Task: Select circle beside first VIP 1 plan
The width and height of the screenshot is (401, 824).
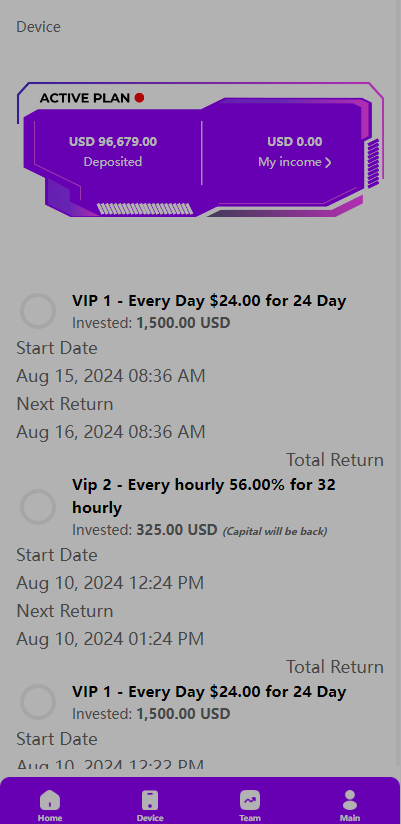Action: point(38,311)
